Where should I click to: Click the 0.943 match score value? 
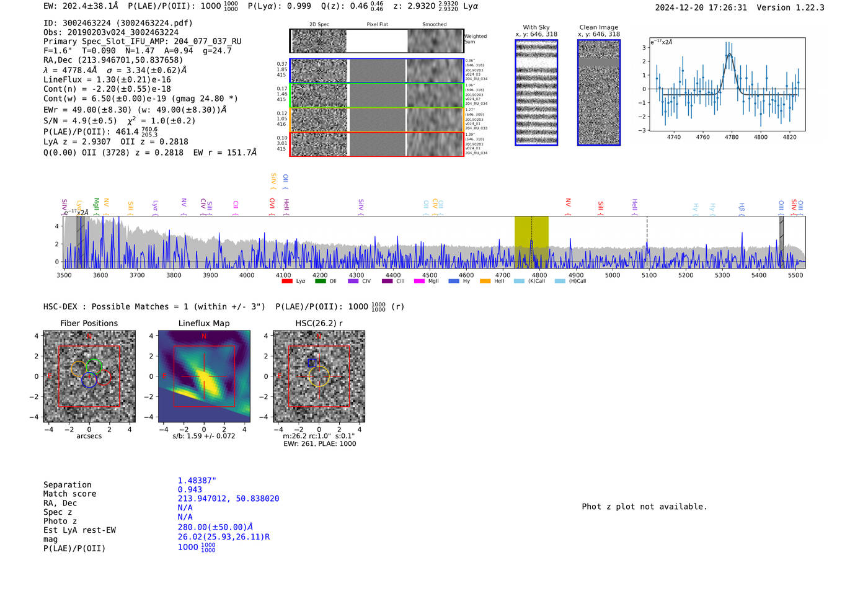point(190,490)
